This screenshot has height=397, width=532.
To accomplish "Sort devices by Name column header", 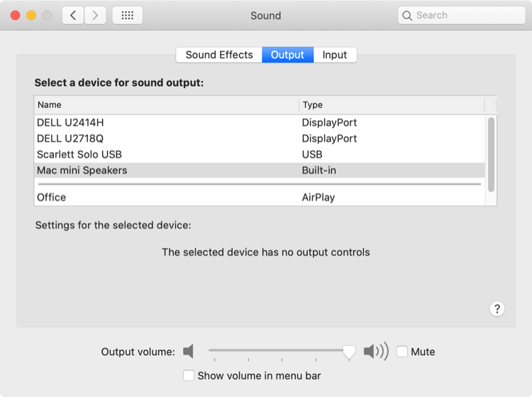I will (x=167, y=105).
